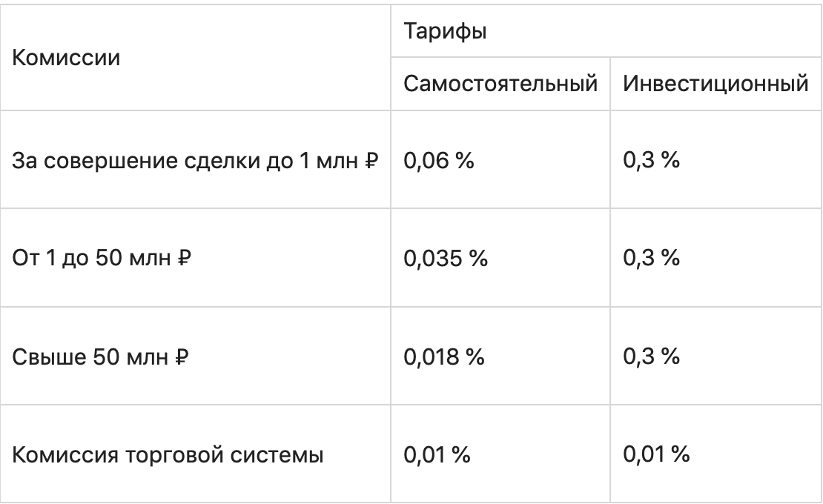Click the ruble sign in "Свыше 50 млн ₽"
This screenshot has width=823, height=504.
point(178,357)
